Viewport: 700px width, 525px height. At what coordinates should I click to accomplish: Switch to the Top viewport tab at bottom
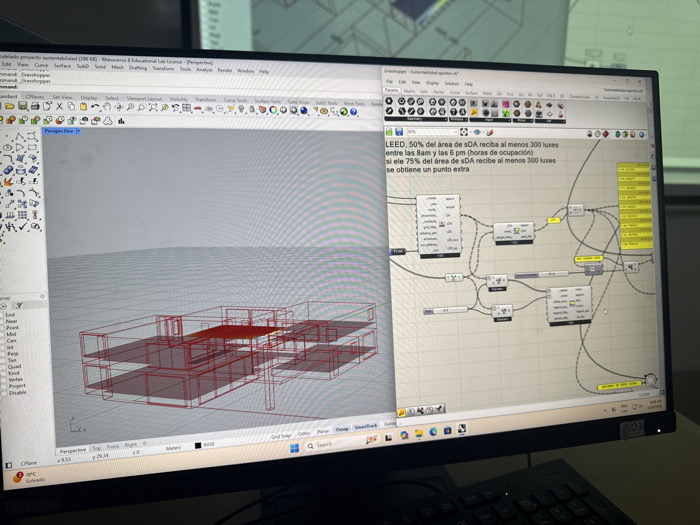[x=96, y=448]
